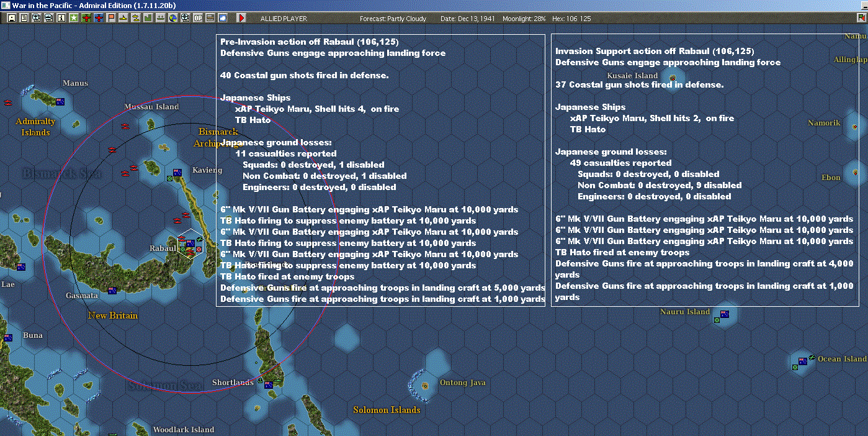Viewport: 868px width, 436px height.
Task: Click the 'Ebon' map label
Action: tap(831, 178)
